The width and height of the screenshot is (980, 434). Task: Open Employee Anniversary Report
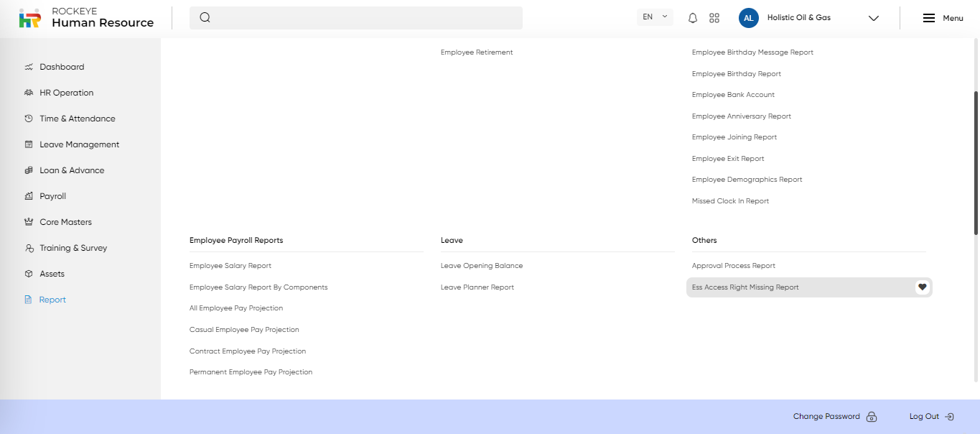coord(742,116)
